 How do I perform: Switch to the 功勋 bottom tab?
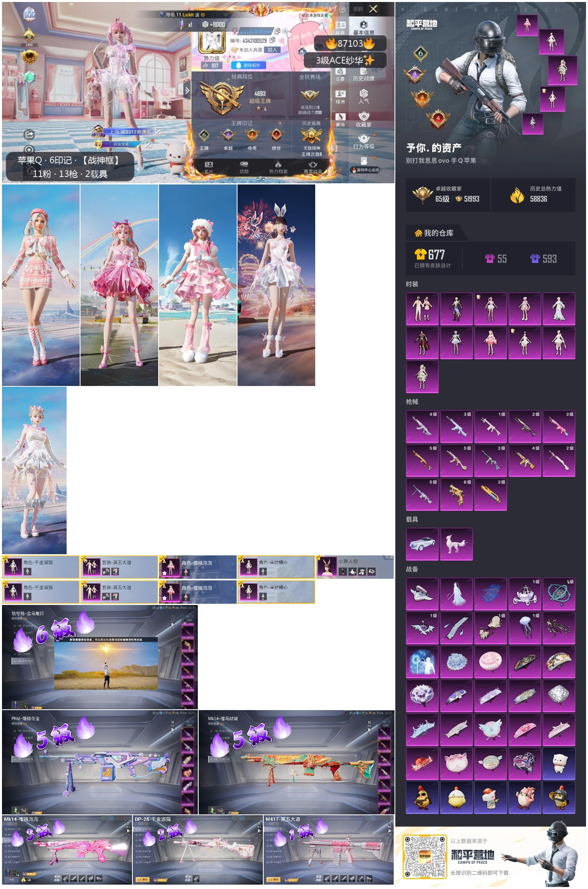(244, 167)
